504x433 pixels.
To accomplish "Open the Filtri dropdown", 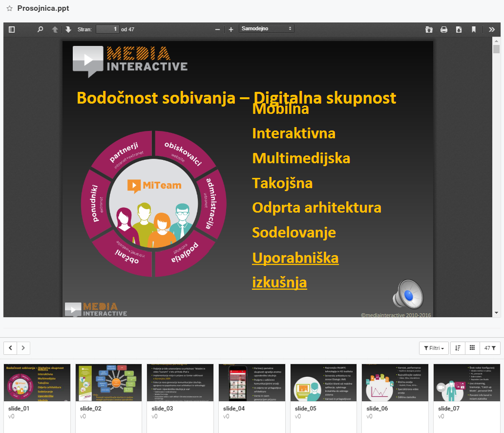I will [434, 348].
